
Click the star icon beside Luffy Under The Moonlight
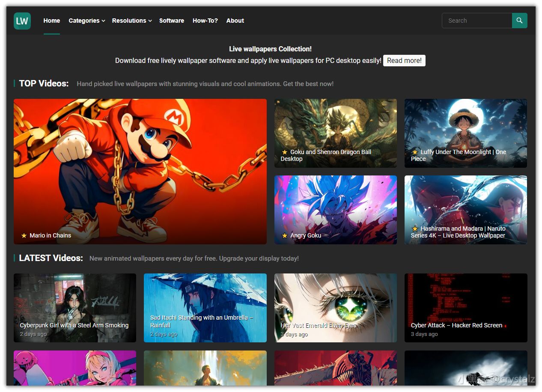pyautogui.click(x=415, y=152)
